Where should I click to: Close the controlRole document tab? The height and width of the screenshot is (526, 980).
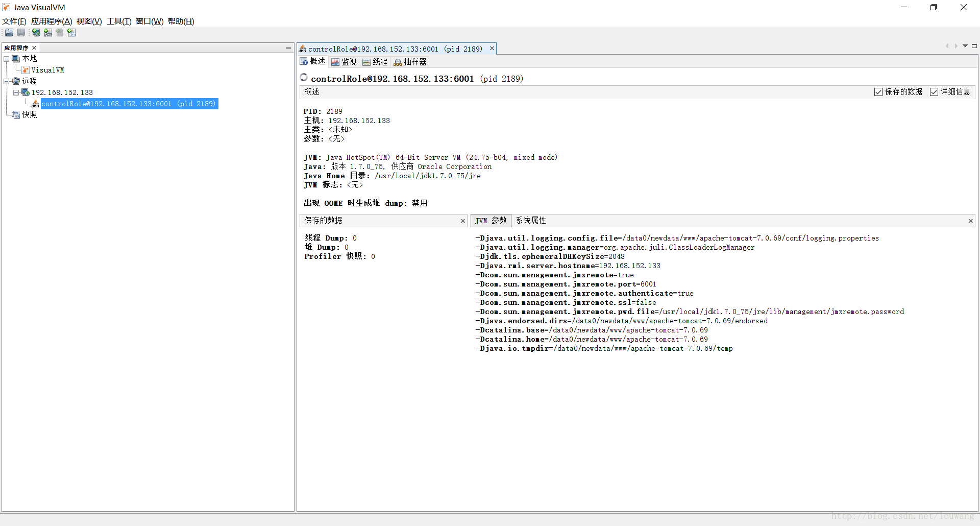[492, 49]
